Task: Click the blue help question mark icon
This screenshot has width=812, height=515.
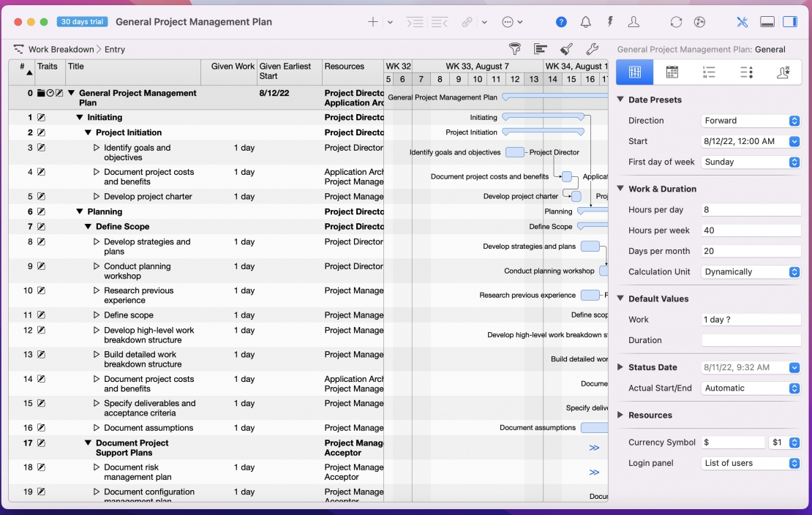Action: click(561, 22)
